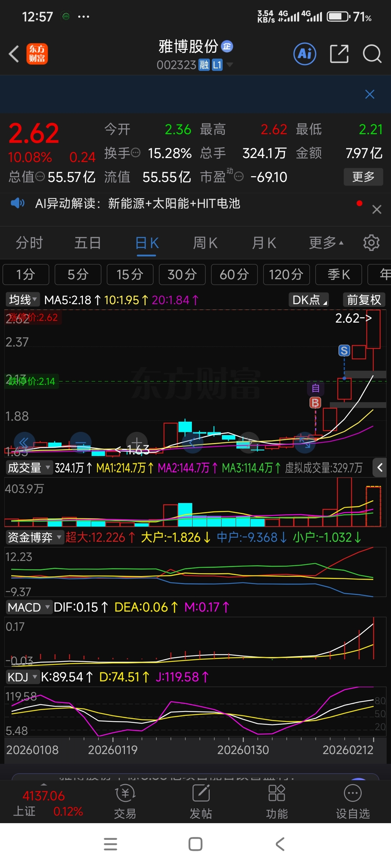Open the 交易 trade icon
The height and width of the screenshot is (868, 391).
pyautogui.click(x=125, y=801)
